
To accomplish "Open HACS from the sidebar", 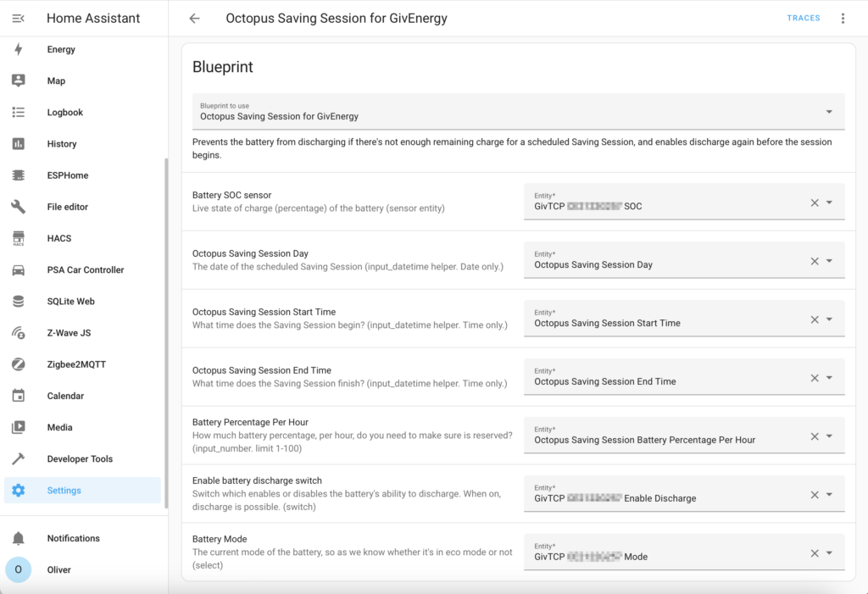I will (82, 239).
